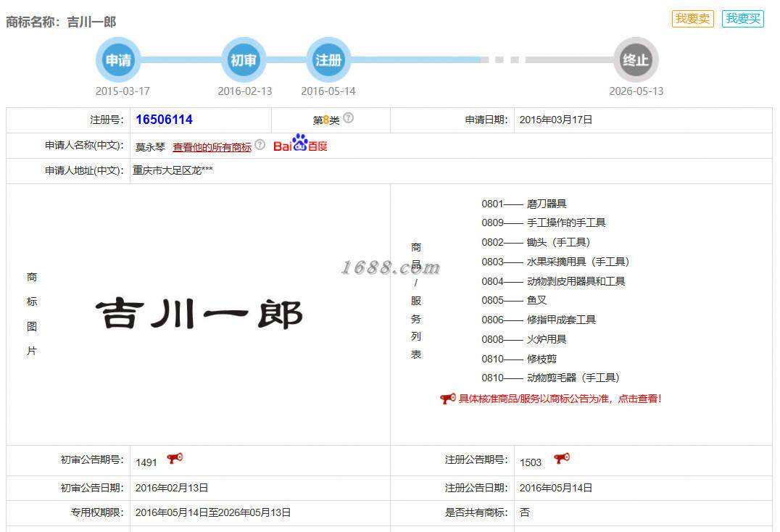Click megaphone icon next to 1491

pyautogui.click(x=175, y=458)
